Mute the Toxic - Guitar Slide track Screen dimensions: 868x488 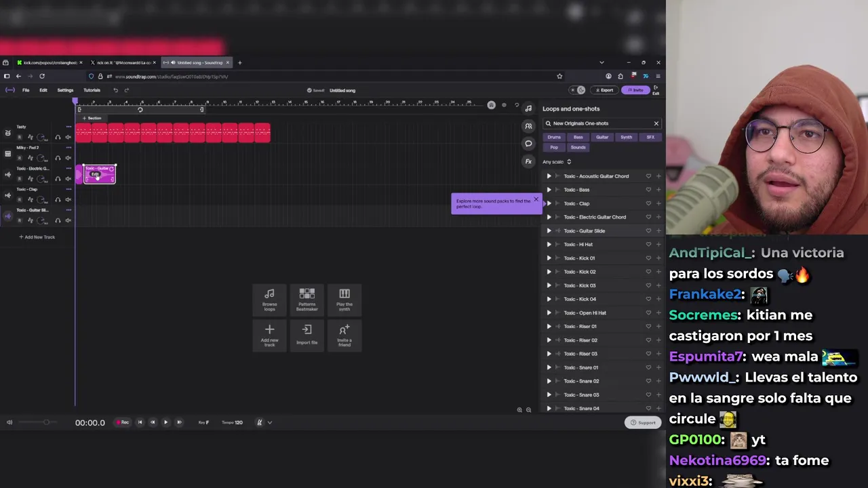[68, 220]
